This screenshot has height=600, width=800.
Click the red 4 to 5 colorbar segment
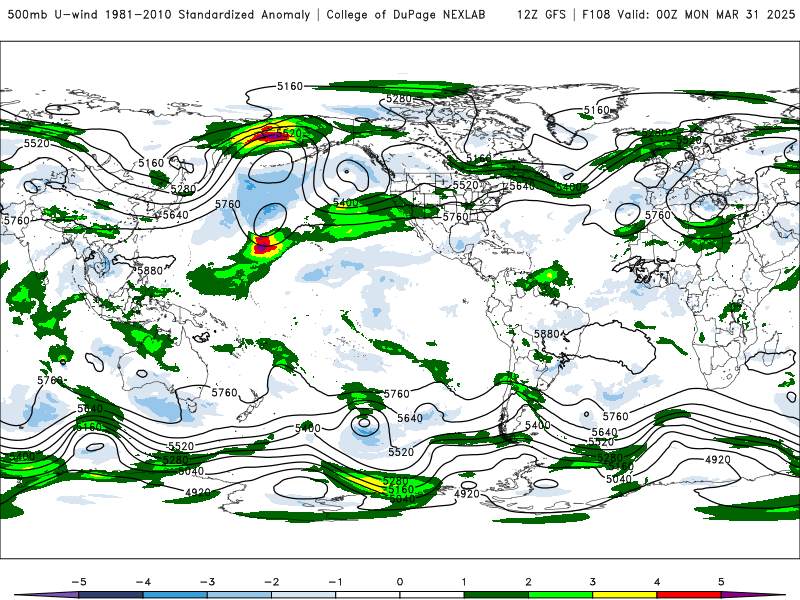click(689, 595)
